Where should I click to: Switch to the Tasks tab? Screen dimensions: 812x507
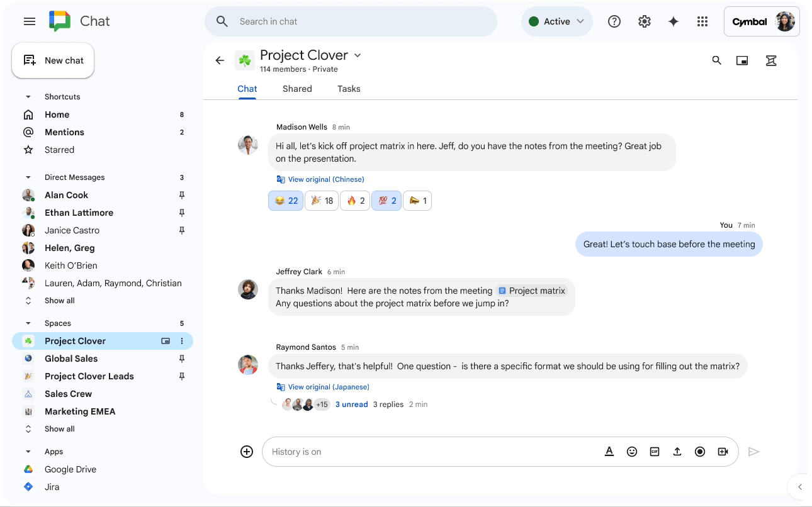point(349,89)
